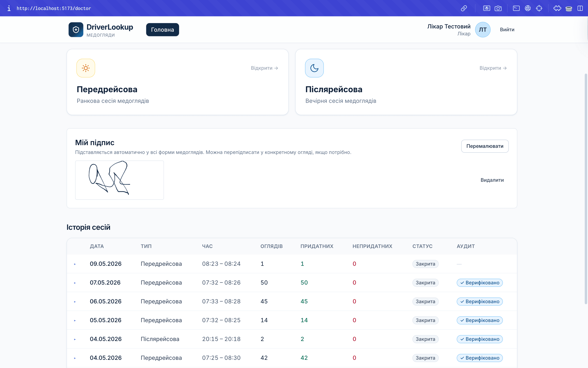Click the Післярейсова card title

click(x=334, y=89)
